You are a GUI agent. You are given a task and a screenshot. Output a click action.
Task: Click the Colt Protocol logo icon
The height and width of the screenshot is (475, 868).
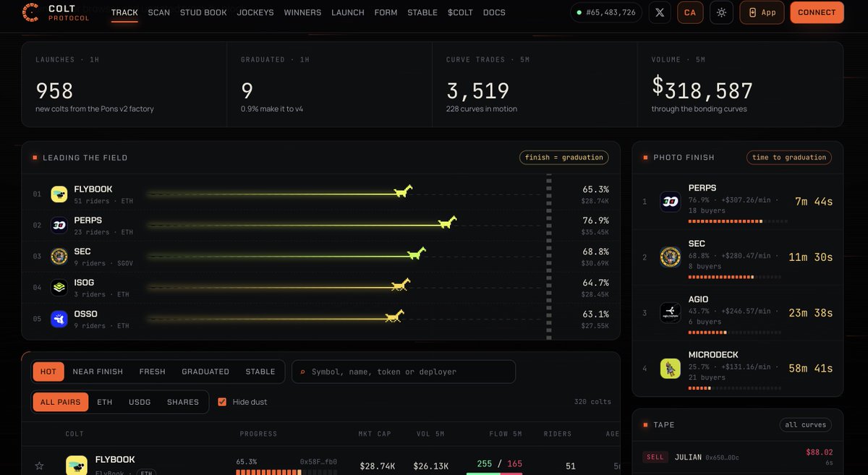coord(30,12)
